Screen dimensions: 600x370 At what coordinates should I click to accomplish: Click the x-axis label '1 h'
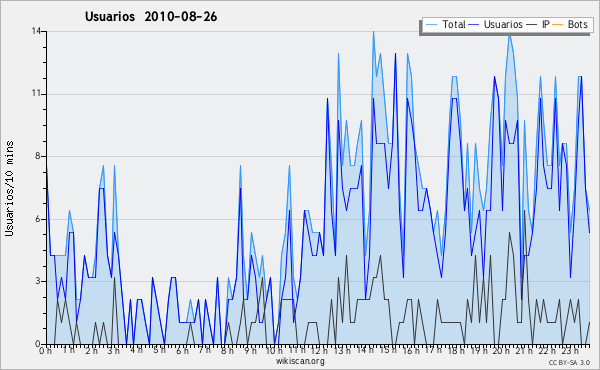(68, 350)
